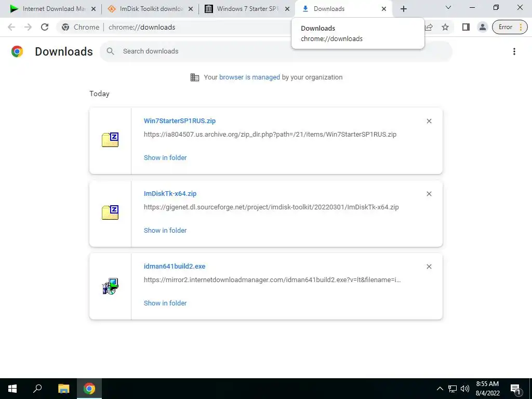The image size is (532, 399).
Task: Click the Search downloads field
Action: coord(276,51)
